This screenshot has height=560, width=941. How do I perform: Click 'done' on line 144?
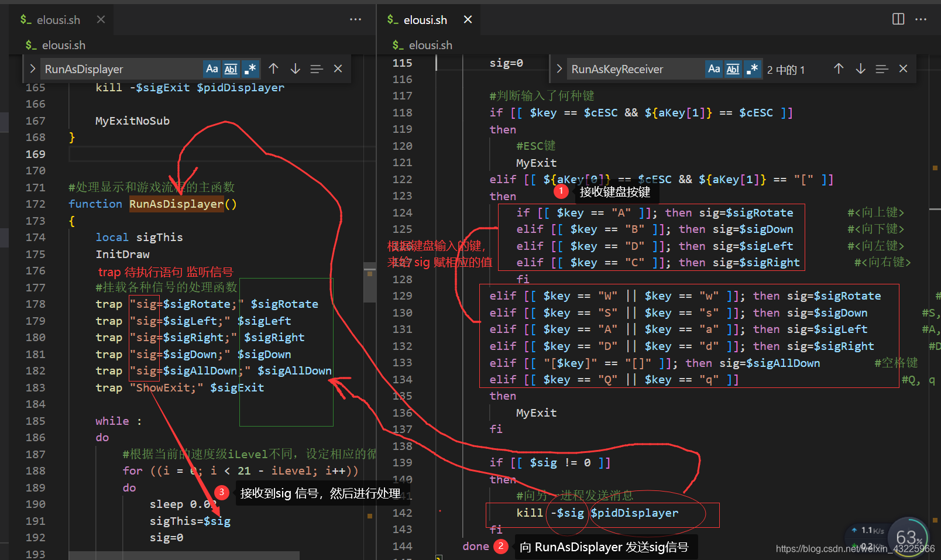tap(476, 546)
